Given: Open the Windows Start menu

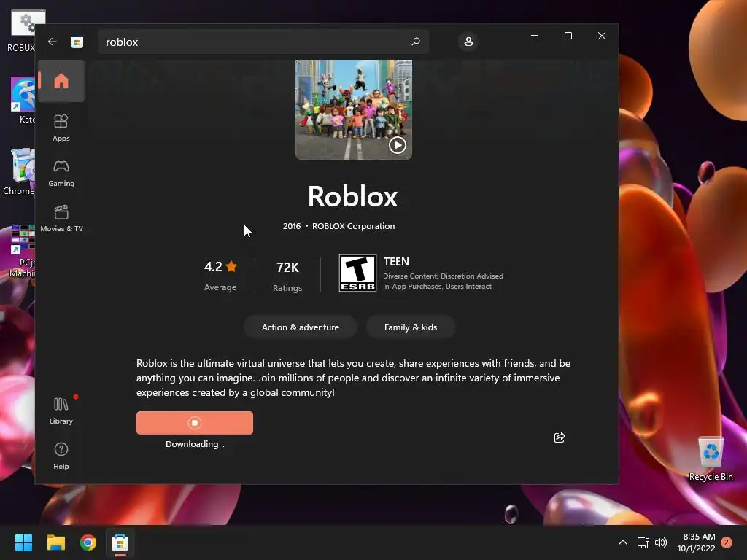Looking at the screenshot, I should point(23,542).
